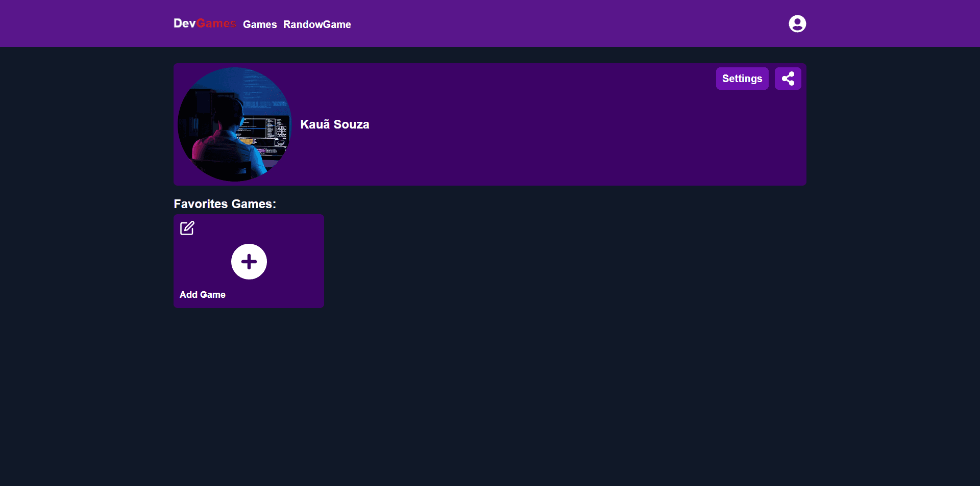Click the DevGames logo

tap(204, 23)
